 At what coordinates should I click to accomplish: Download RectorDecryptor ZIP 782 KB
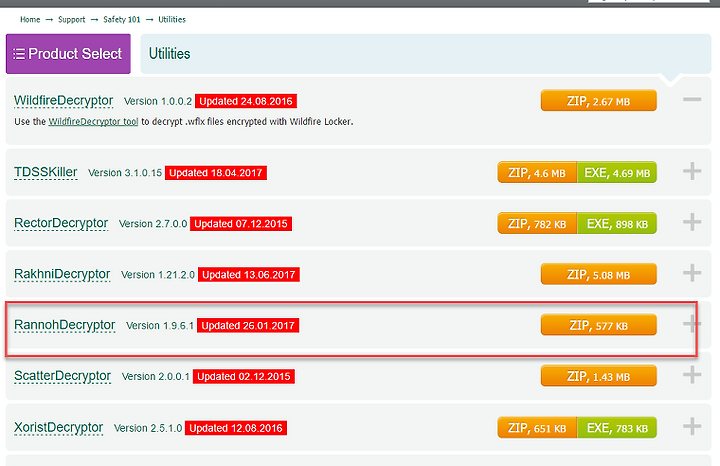pyautogui.click(x=537, y=224)
